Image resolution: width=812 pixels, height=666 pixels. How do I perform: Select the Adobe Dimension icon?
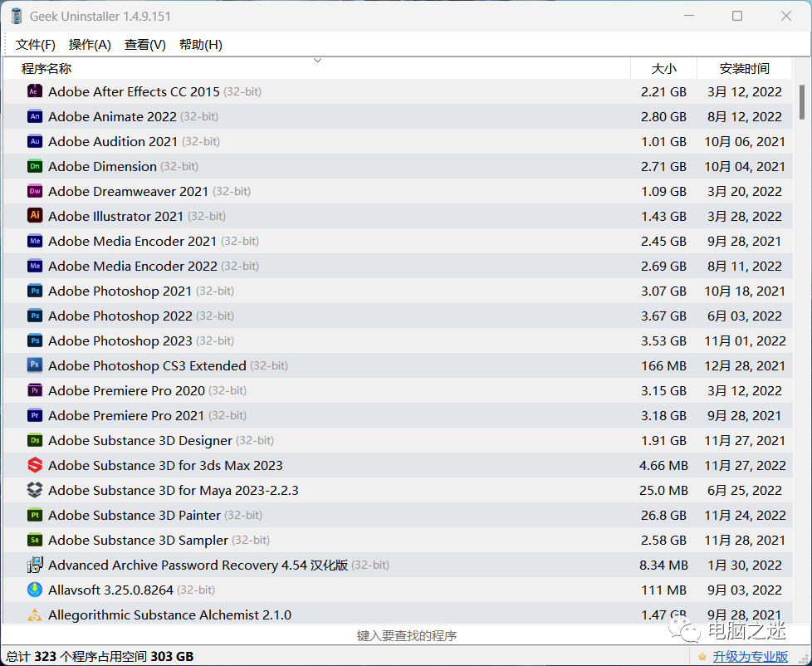coord(35,166)
